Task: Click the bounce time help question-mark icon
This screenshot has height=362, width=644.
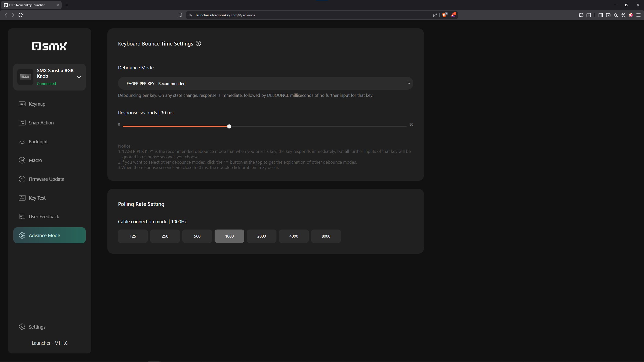Action: [198, 43]
